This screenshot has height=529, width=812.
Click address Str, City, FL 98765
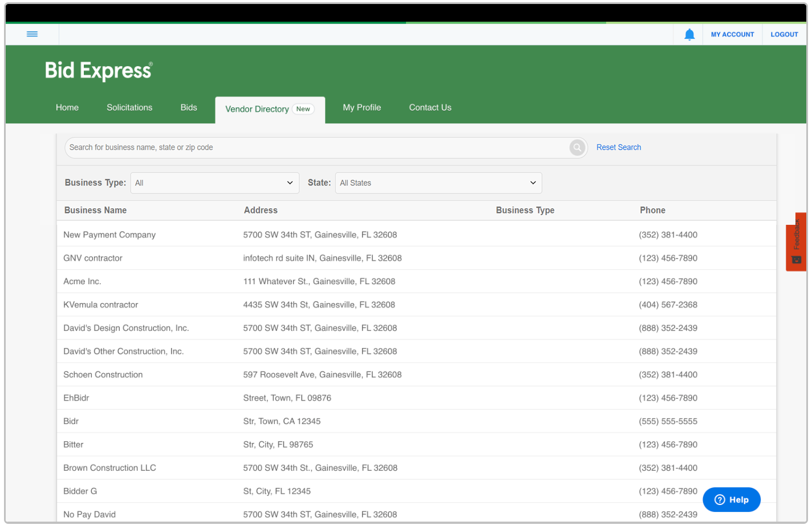click(x=278, y=445)
